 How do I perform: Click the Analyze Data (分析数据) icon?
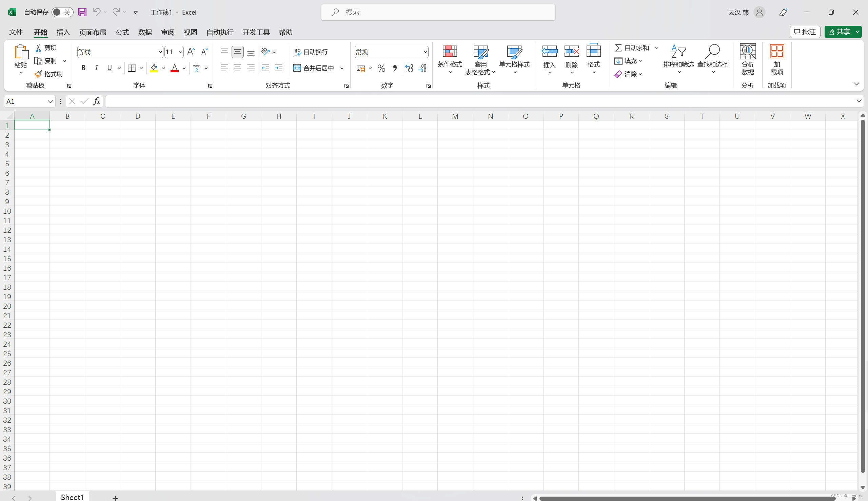click(x=748, y=52)
